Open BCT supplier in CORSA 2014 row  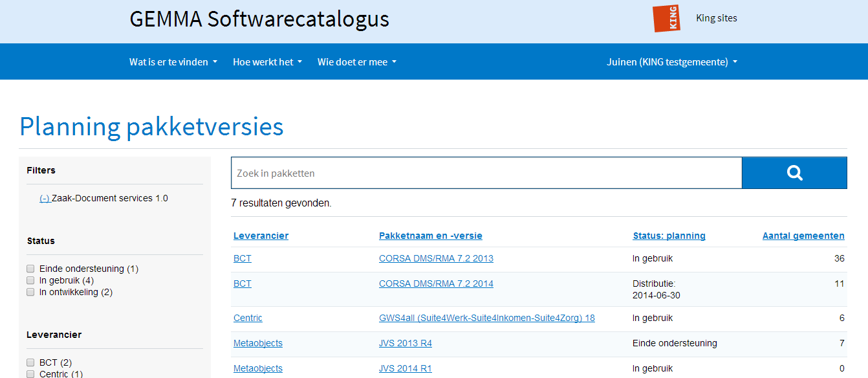tap(243, 283)
